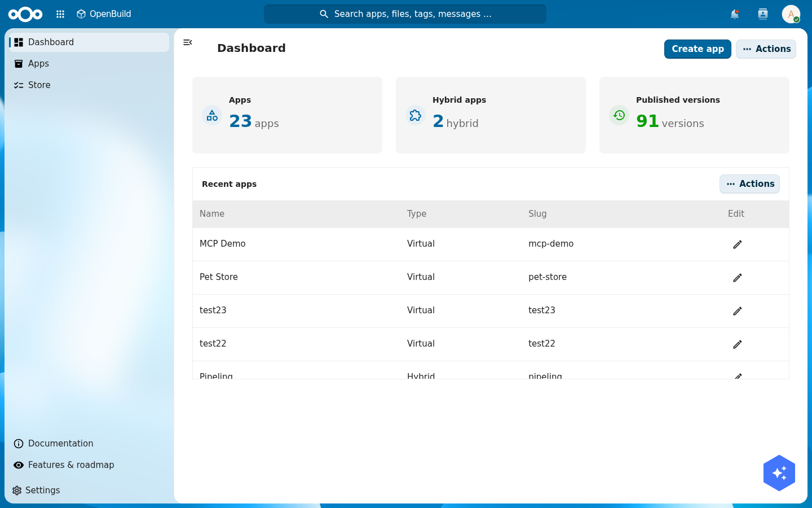Screen dimensions: 812x508
Task: Collapse the navigation sidebar toggle
Action: coord(188,42)
